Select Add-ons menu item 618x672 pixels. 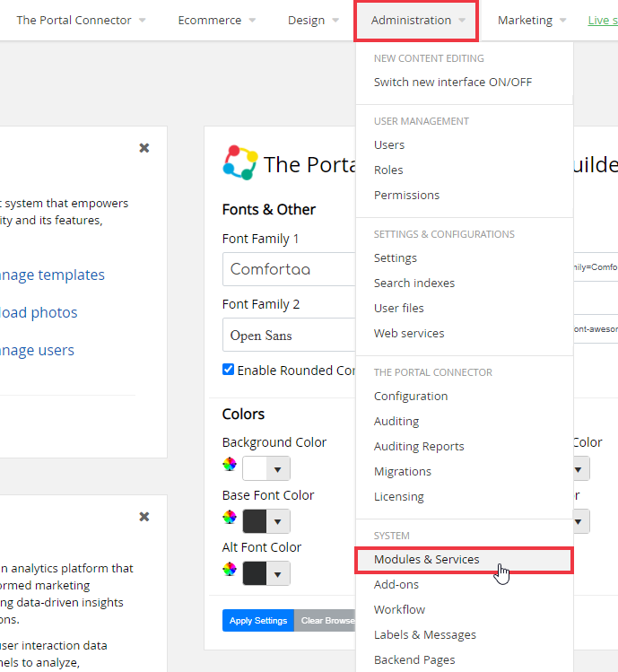click(x=396, y=585)
